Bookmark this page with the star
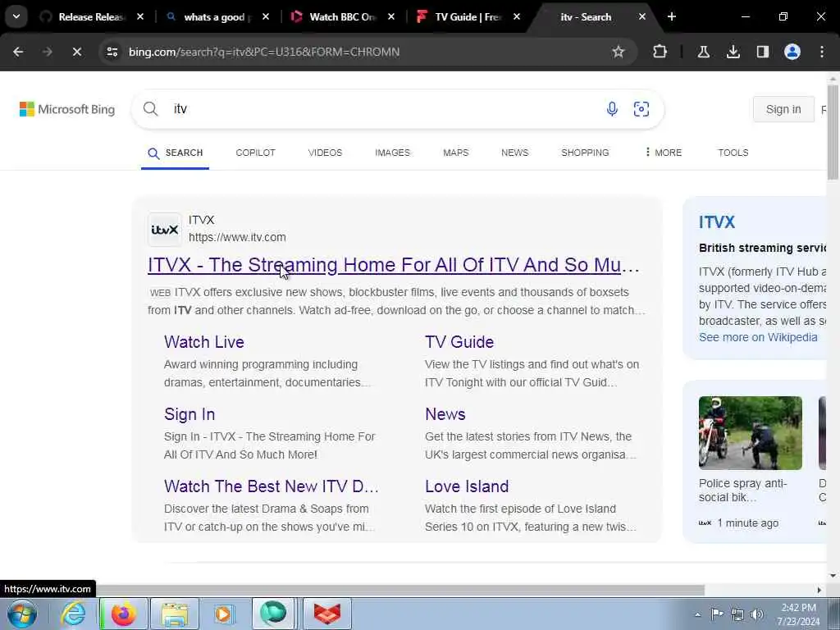 [619, 52]
